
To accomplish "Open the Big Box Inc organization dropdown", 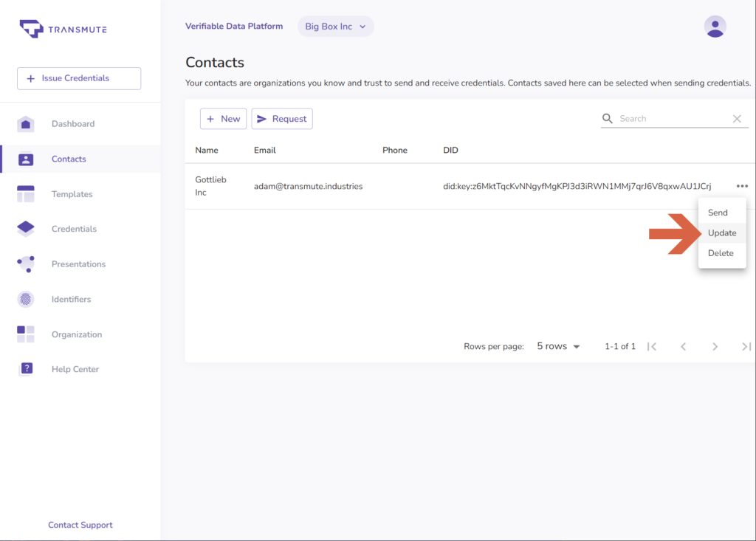I will [336, 27].
